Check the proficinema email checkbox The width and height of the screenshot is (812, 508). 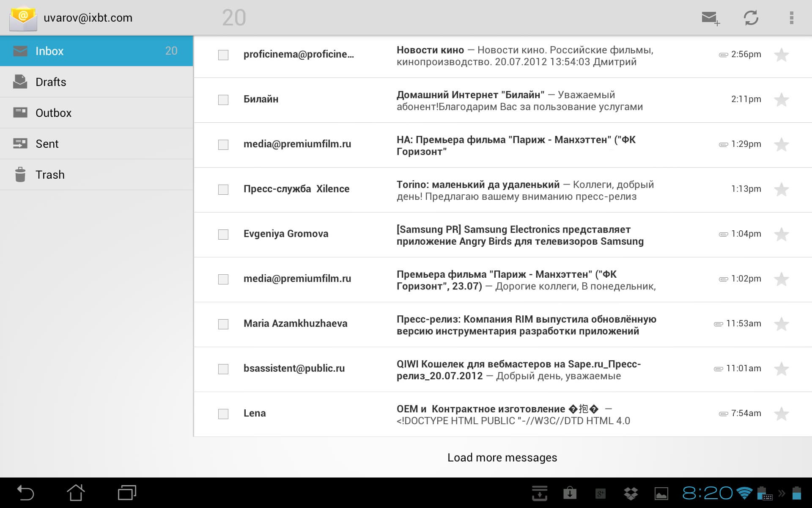click(x=223, y=55)
